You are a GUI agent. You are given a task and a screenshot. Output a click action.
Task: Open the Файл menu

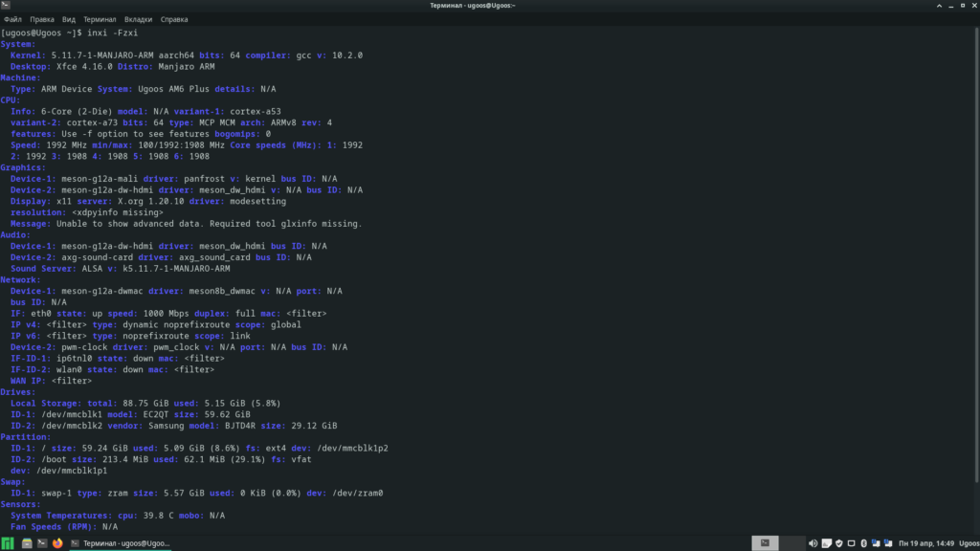pyautogui.click(x=12, y=19)
